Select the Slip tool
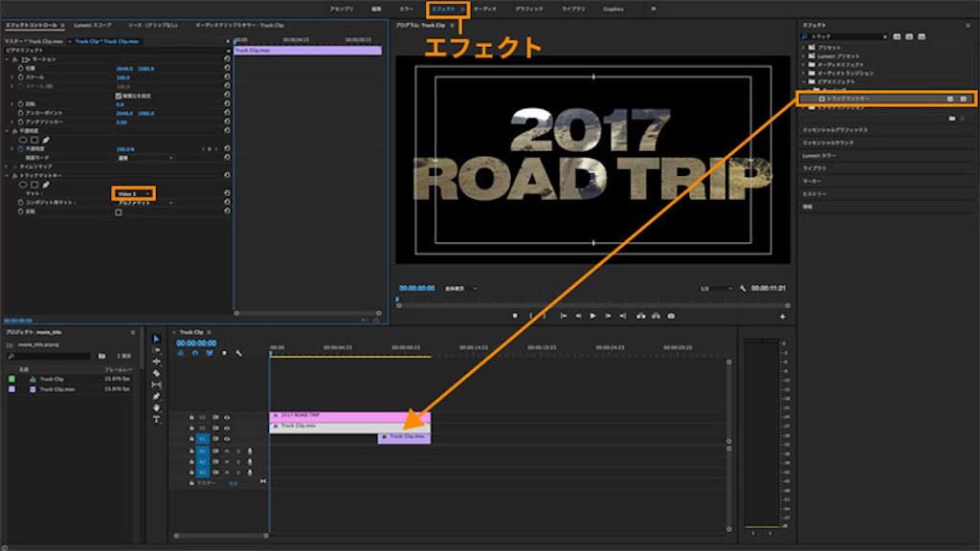 tap(156, 385)
